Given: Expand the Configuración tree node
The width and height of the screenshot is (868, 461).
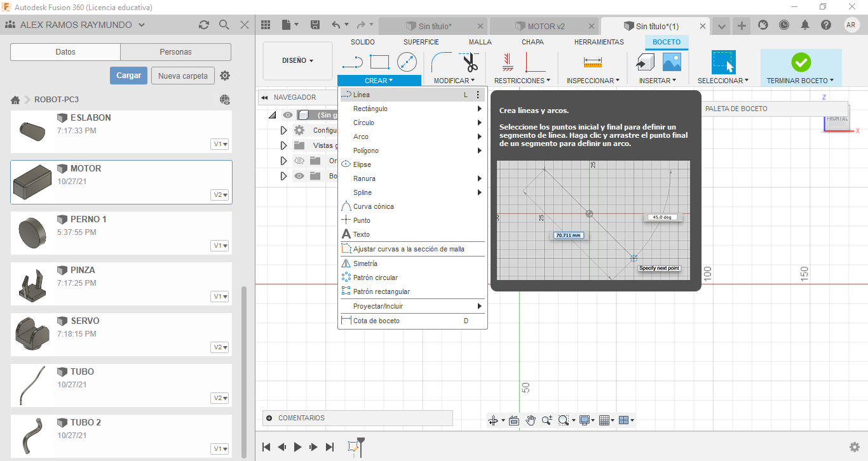Looking at the screenshot, I should pos(284,130).
